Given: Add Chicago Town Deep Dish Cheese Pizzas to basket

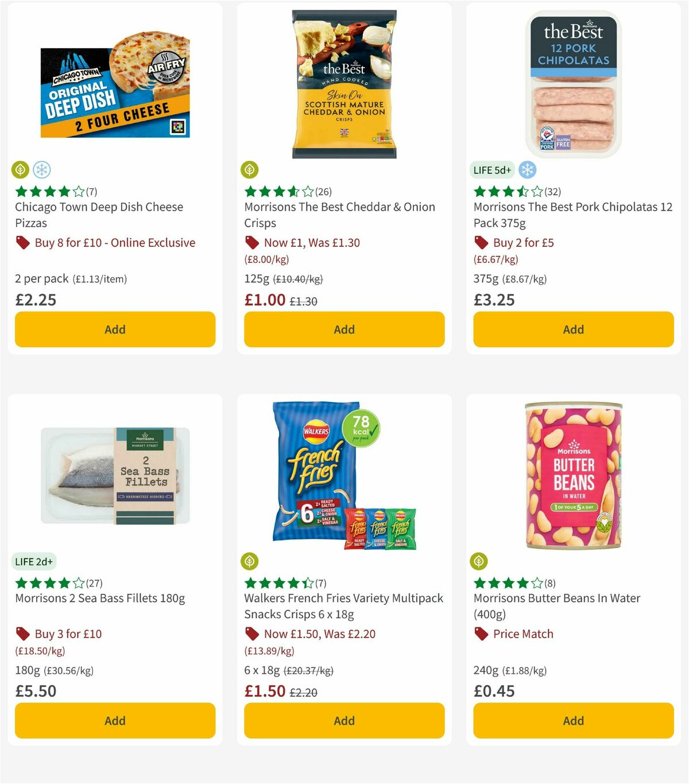Looking at the screenshot, I should point(115,329).
